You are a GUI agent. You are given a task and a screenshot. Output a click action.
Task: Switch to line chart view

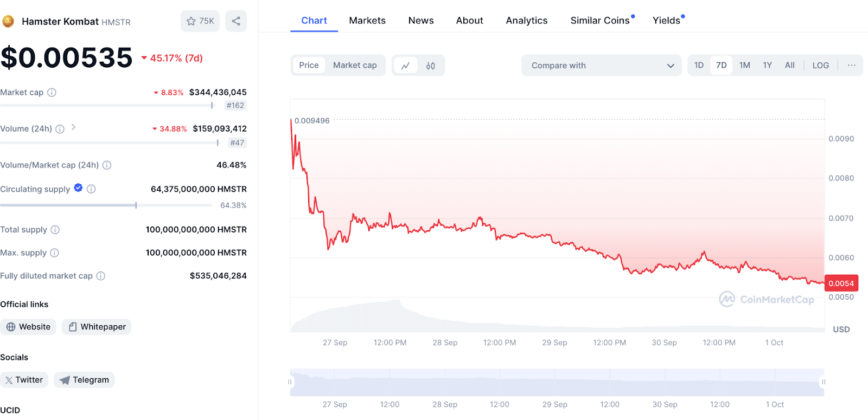pos(405,66)
